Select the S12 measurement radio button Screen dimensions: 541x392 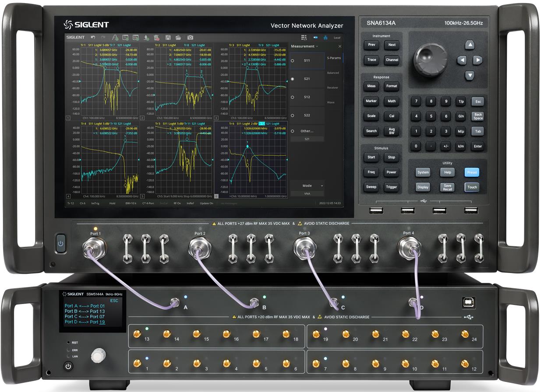293,97
